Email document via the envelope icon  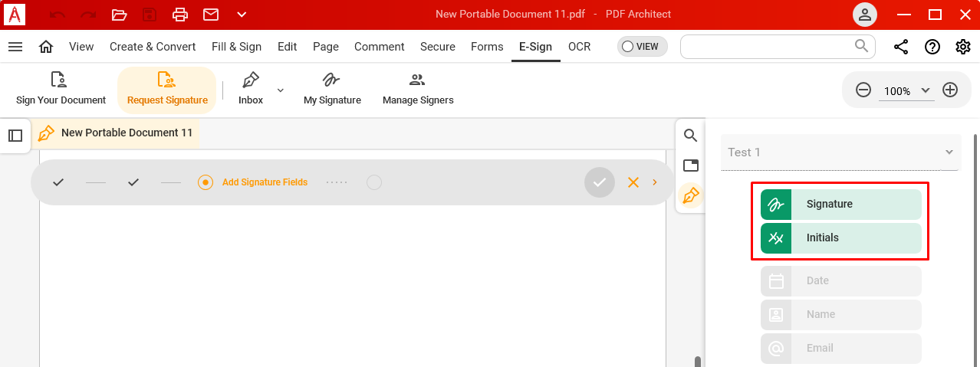click(x=211, y=15)
